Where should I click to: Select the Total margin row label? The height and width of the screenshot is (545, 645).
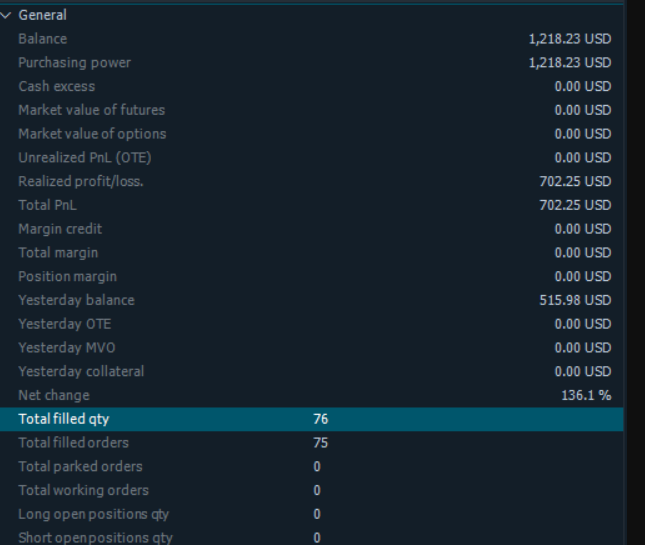point(58,253)
